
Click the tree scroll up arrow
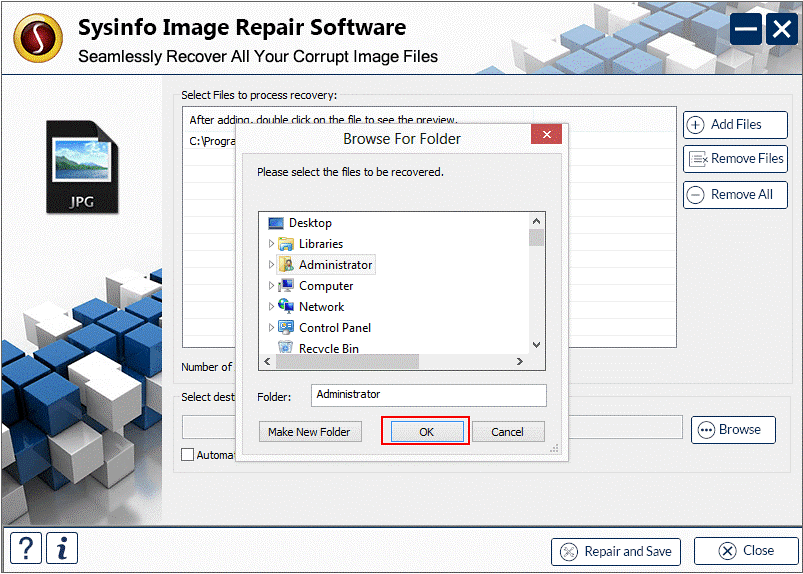coord(536,221)
